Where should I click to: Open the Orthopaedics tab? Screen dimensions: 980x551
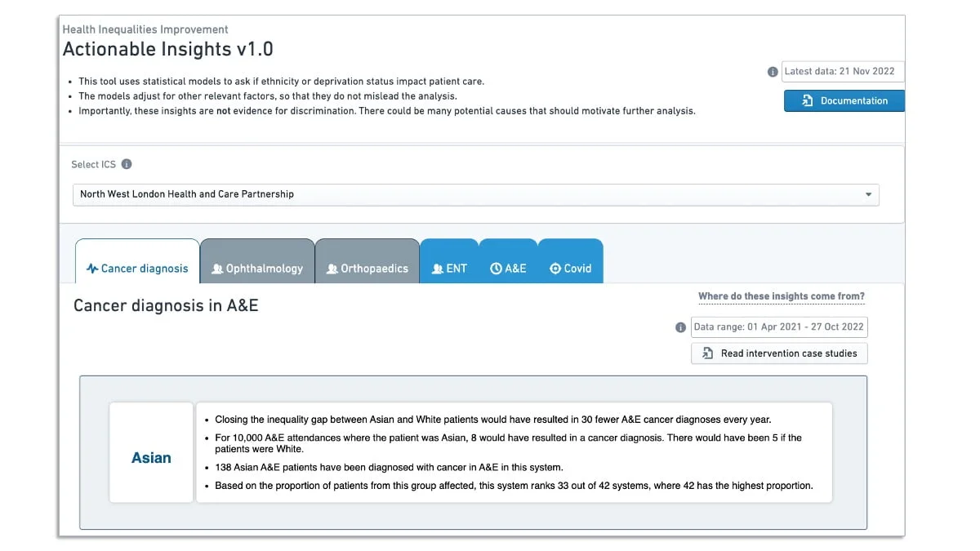(367, 268)
